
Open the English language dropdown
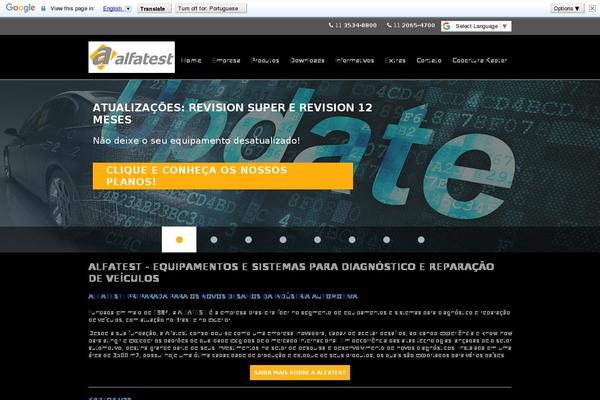coord(117,8)
